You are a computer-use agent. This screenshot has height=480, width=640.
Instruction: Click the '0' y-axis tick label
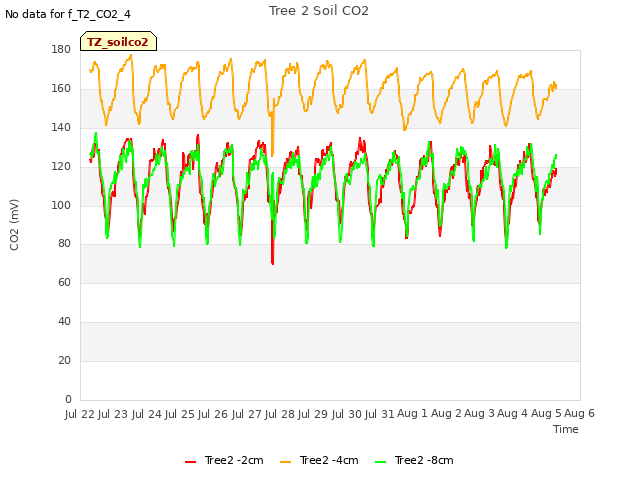click(x=68, y=399)
